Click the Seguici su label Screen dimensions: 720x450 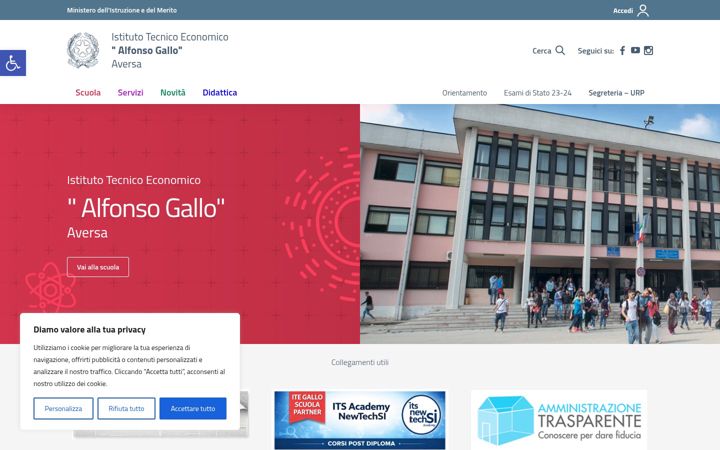tap(596, 51)
